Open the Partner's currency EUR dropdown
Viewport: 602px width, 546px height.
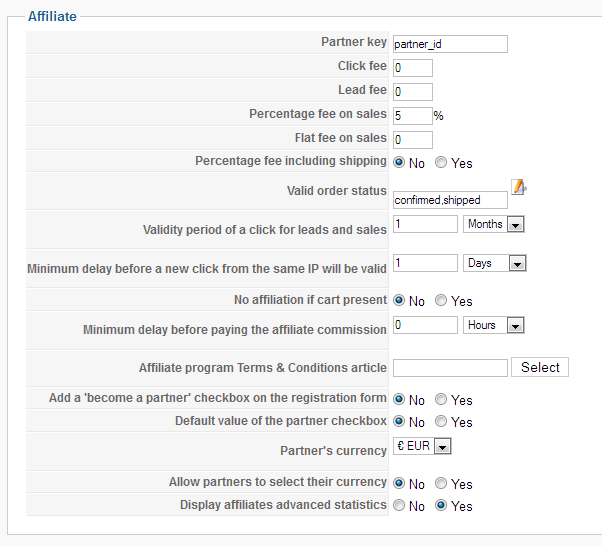[x=422, y=447]
